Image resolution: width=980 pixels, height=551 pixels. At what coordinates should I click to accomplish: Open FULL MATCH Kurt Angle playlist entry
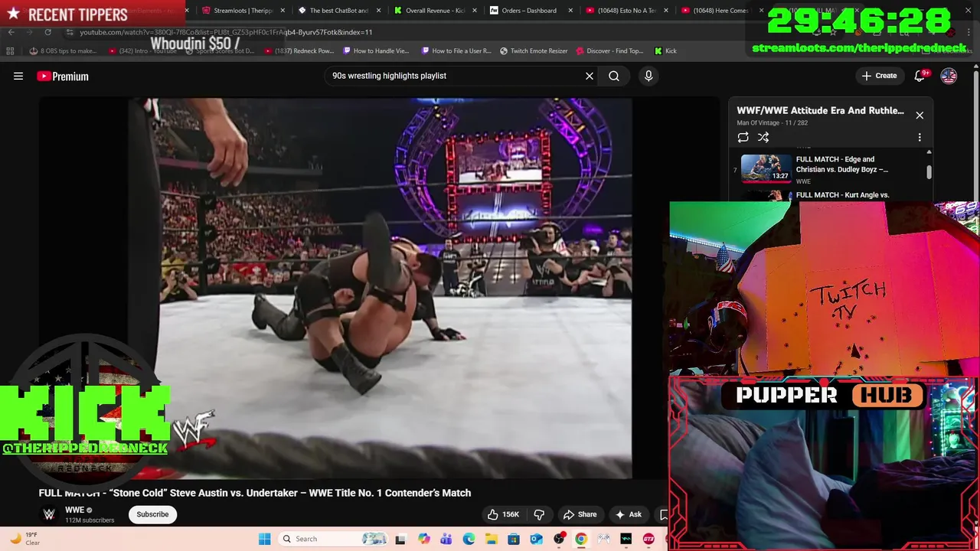click(x=842, y=195)
